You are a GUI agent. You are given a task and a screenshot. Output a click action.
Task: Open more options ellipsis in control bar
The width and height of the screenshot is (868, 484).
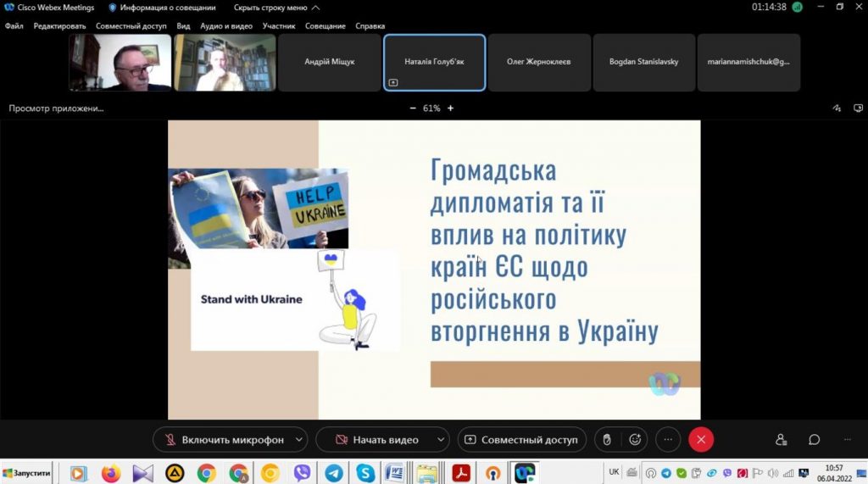click(668, 440)
